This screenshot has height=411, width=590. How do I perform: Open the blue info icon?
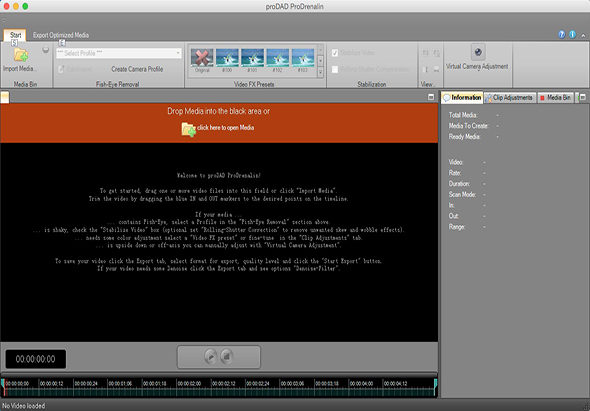point(572,35)
